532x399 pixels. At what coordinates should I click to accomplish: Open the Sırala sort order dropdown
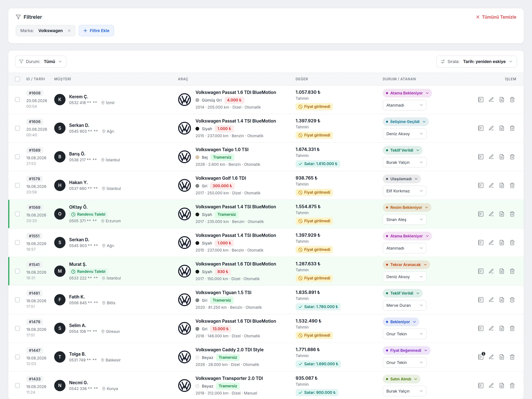click(x=476, y=62)
